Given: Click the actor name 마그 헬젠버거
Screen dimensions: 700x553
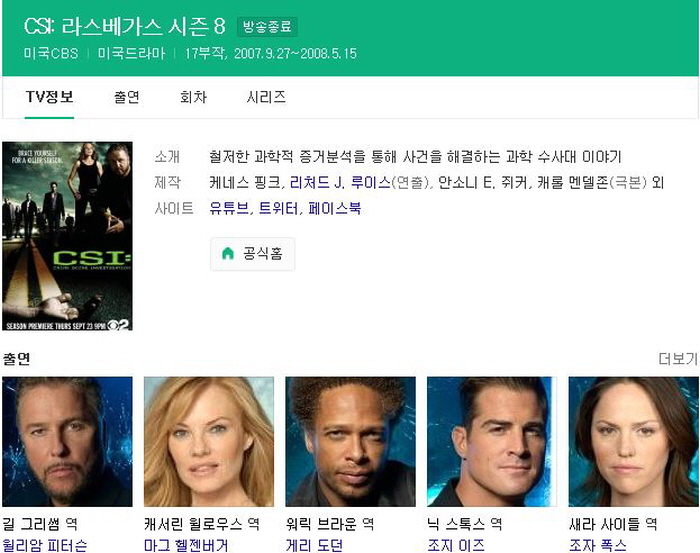Looking at the screenshot, I should point(186,545).
